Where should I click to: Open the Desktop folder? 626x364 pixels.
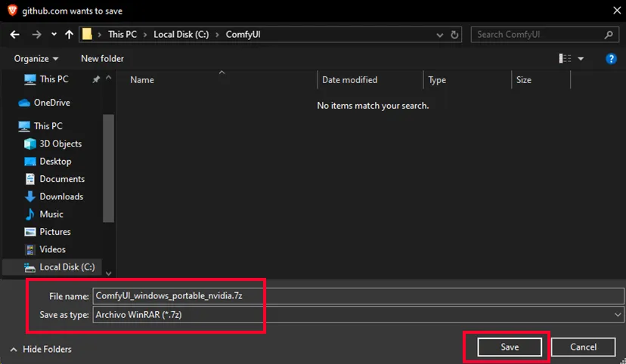[x=55, y=162]
